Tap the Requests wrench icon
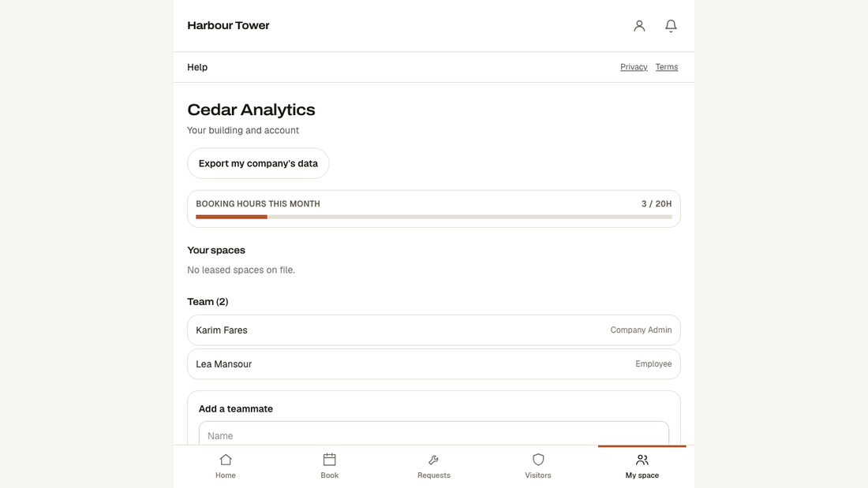868x488 pixels. point(433,460)
